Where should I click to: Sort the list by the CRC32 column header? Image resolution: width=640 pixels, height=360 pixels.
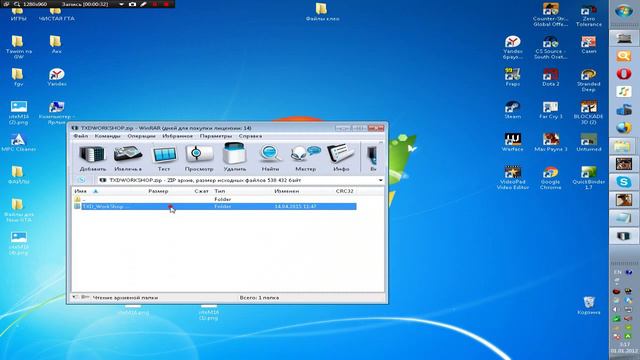[x=344, y=191]
